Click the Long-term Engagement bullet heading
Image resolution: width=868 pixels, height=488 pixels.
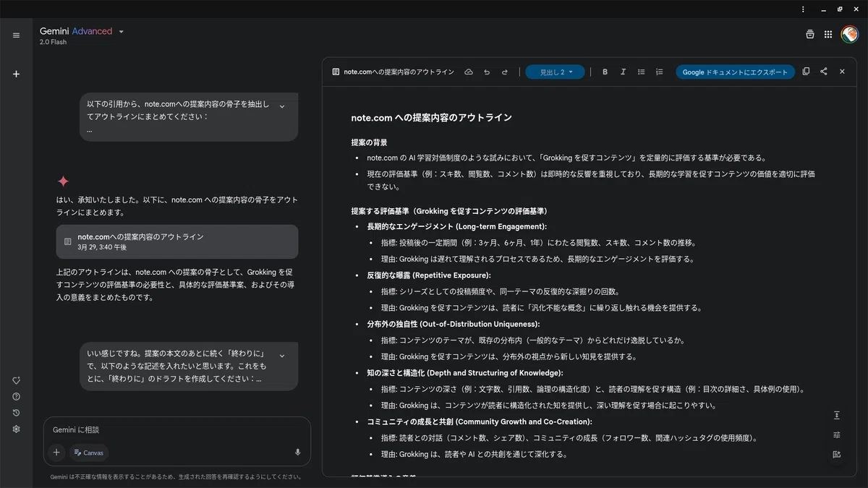tap(456, 226)
